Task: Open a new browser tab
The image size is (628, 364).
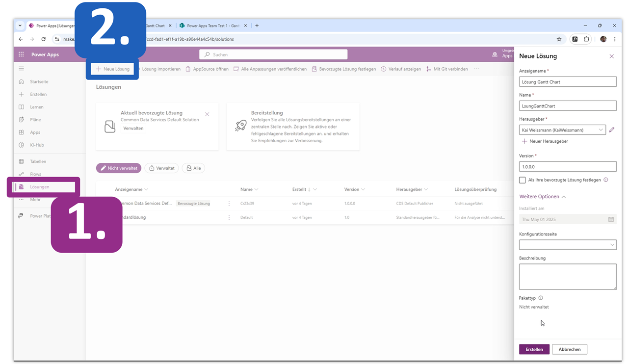Action: [257, 26]
